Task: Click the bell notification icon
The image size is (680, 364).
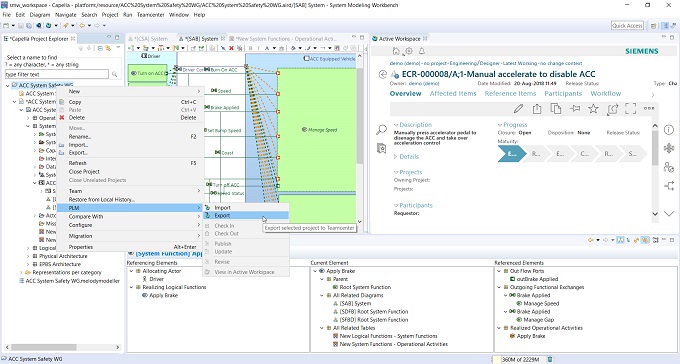Action: coord(422,51)
